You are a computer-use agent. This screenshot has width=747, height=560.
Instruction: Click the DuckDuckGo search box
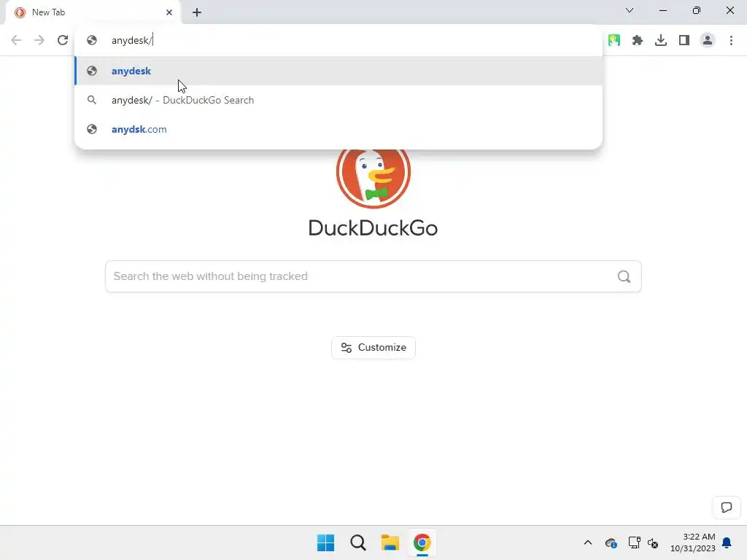[373, 276]
